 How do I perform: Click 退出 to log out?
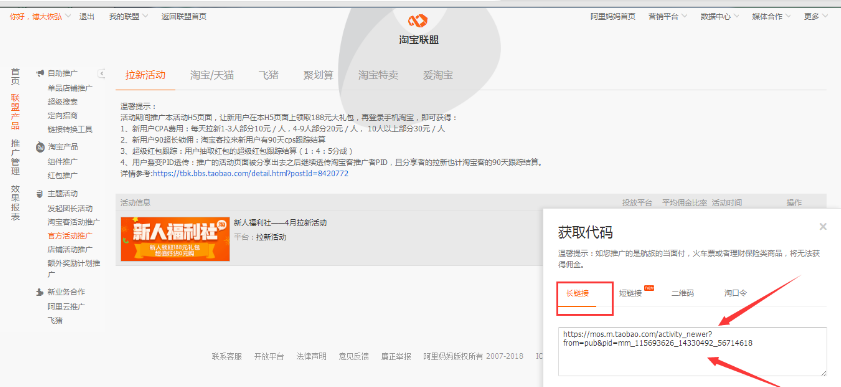click(x=87, y=17)
